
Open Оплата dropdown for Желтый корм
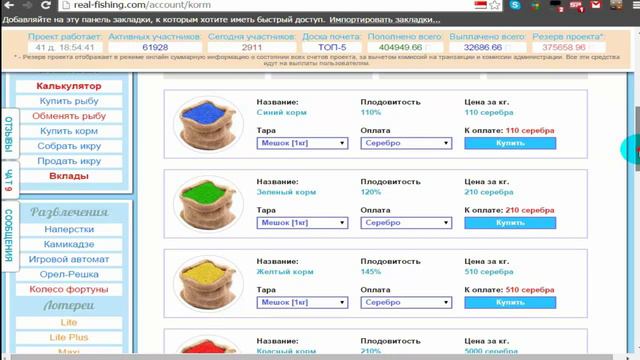click(406, 302)
